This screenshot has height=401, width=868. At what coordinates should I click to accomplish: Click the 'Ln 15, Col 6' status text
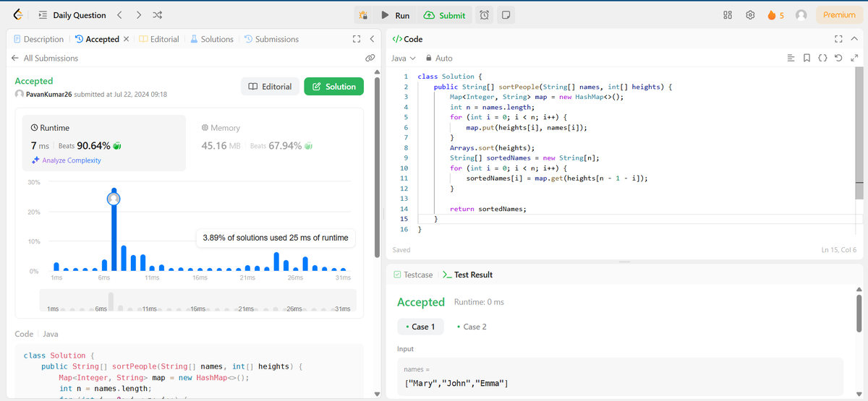click(x=839, y=250)
